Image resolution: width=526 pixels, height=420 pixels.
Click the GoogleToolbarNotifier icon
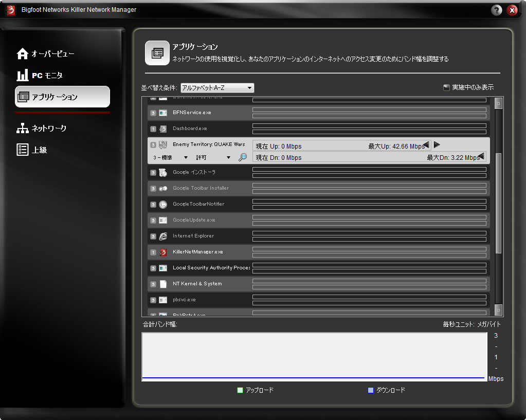click(163, 204)
